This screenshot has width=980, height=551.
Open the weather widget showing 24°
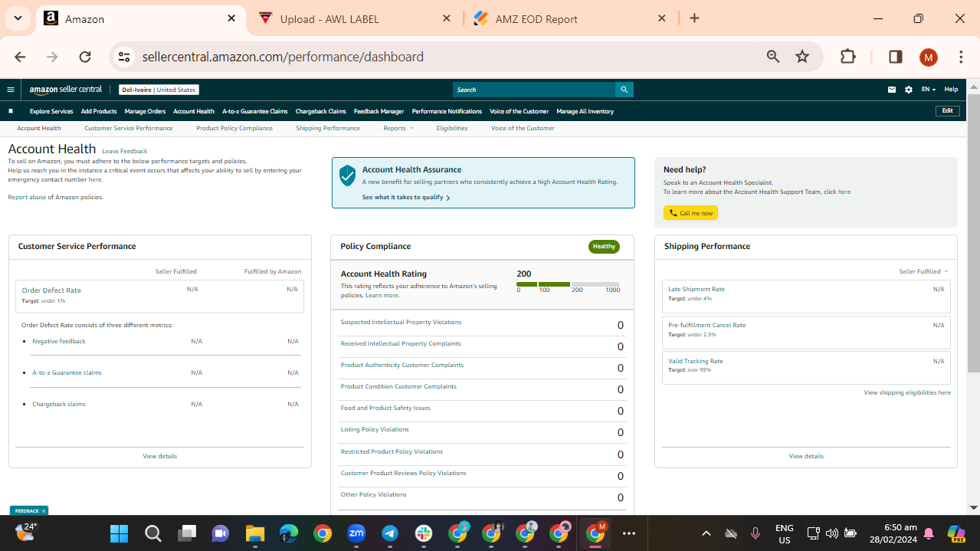click(25, 532)
